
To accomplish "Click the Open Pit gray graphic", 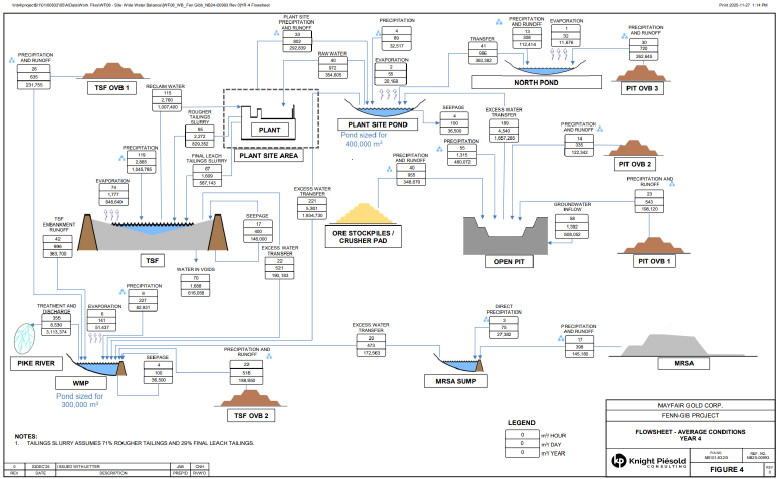I will 505,236.
